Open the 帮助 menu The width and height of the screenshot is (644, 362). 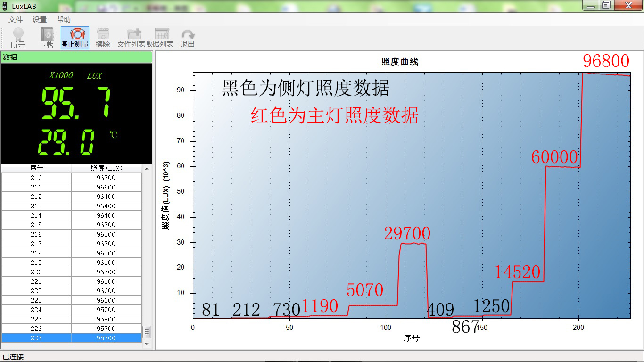tap(64, 19)
